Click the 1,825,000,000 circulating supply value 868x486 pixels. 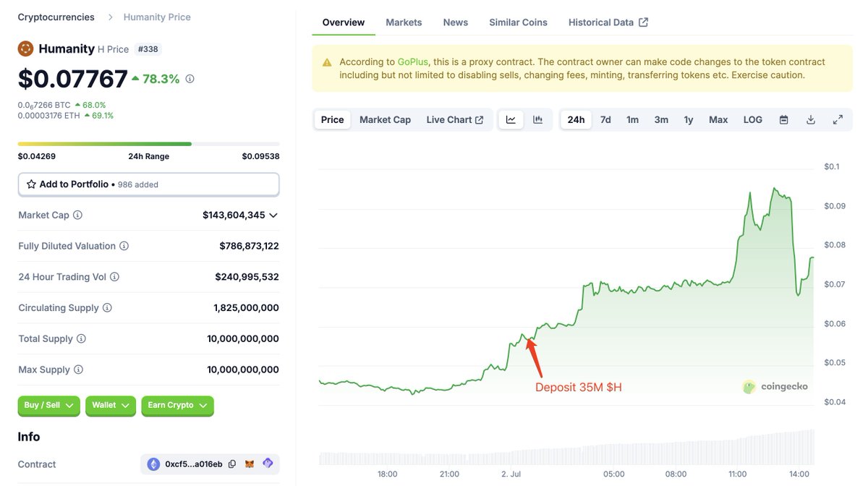click(246, 308)
